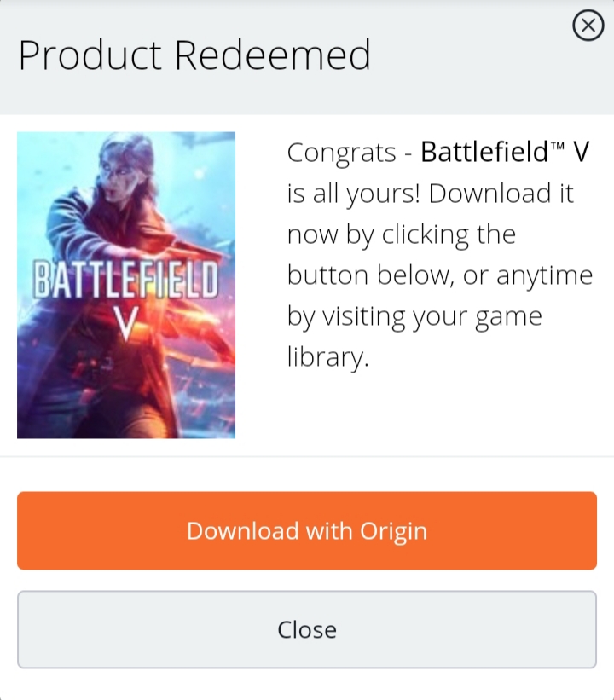Click the word Origin on the orange button
The width and height of the screenshot is (614, 700).
394,532
